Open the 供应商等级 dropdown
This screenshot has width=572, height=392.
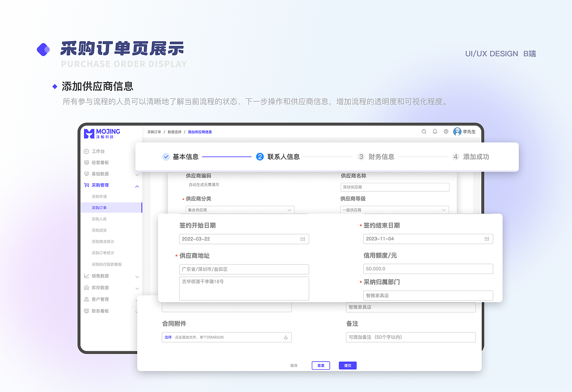pyautogui.click(x=395, y=210)
